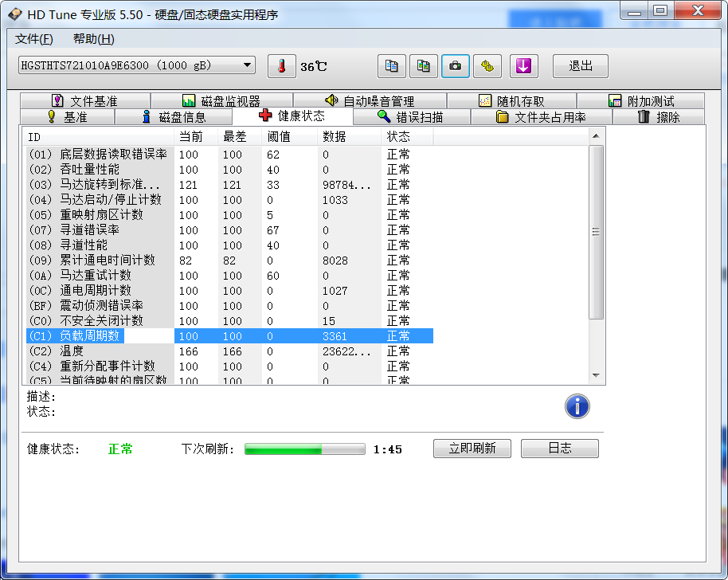Click the 当前 column header
The height and width of the screenshot is (580, 728).
(x=195, y=136)
